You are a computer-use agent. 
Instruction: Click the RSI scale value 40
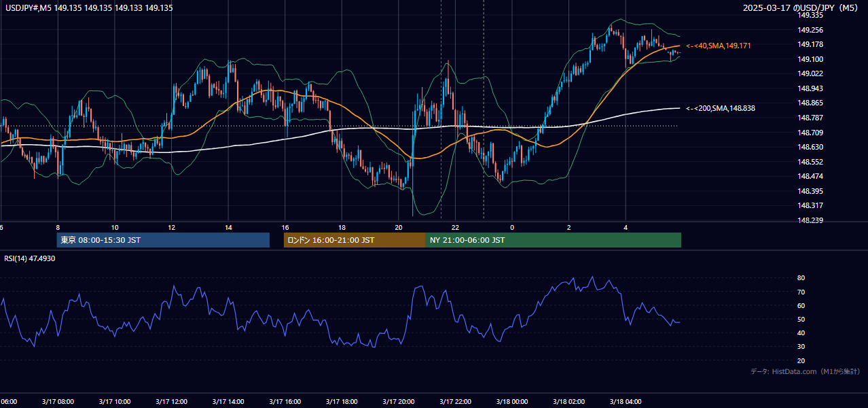(x=801, y=333)
